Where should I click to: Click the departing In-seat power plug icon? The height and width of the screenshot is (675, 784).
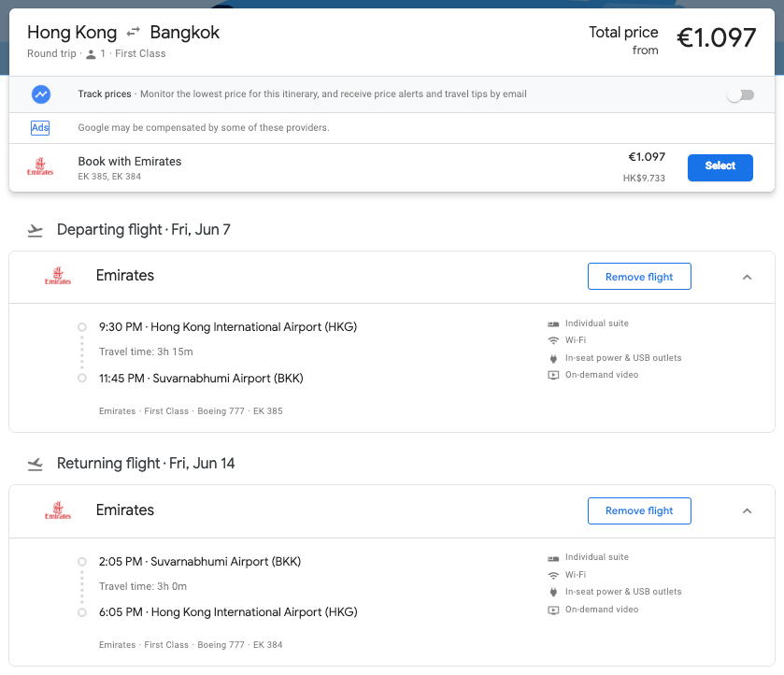click(x=553, y=358)
